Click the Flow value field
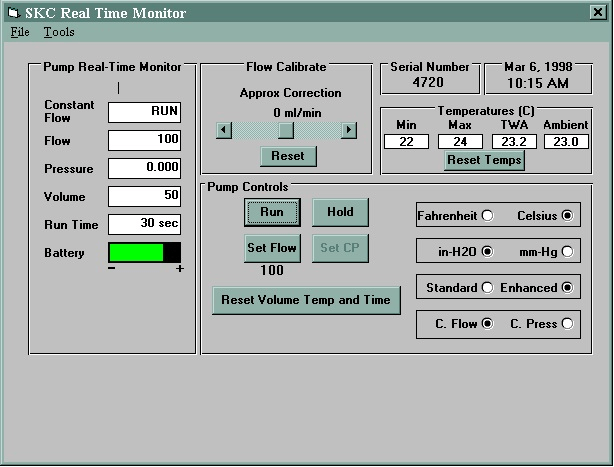 click(144, 140)
